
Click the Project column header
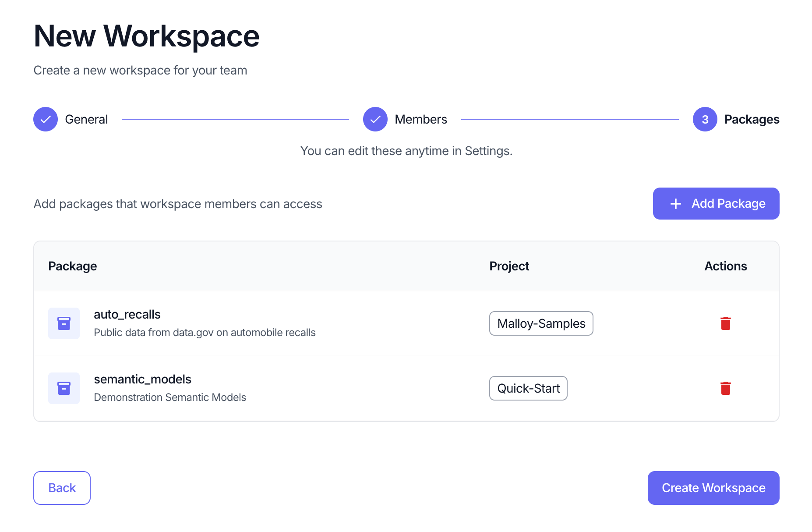point(509,266)
